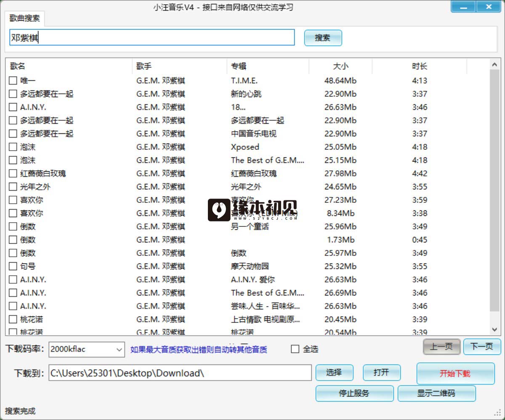Tick the A.I.N.Y. checkbox with album 18...
Screen dimensions: 505x420
tap(13, 107)
